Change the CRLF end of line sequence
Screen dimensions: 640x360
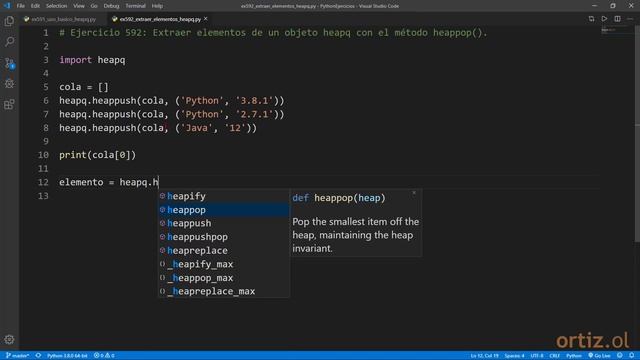pos(554,356)
